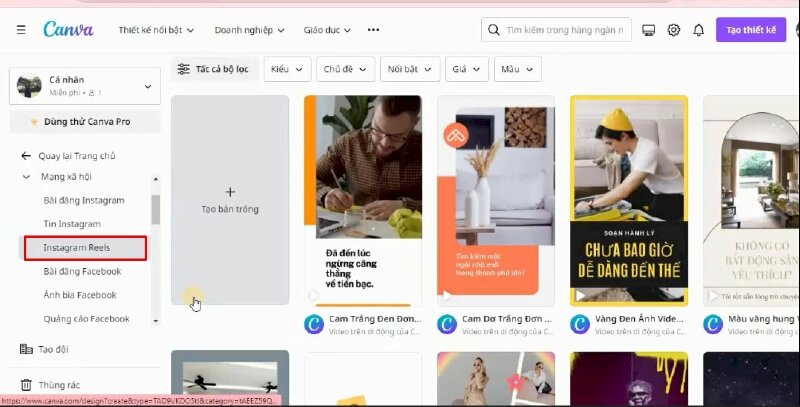Click 'Vàng Đen Ảnh Vide...' title text

[639, 319]
